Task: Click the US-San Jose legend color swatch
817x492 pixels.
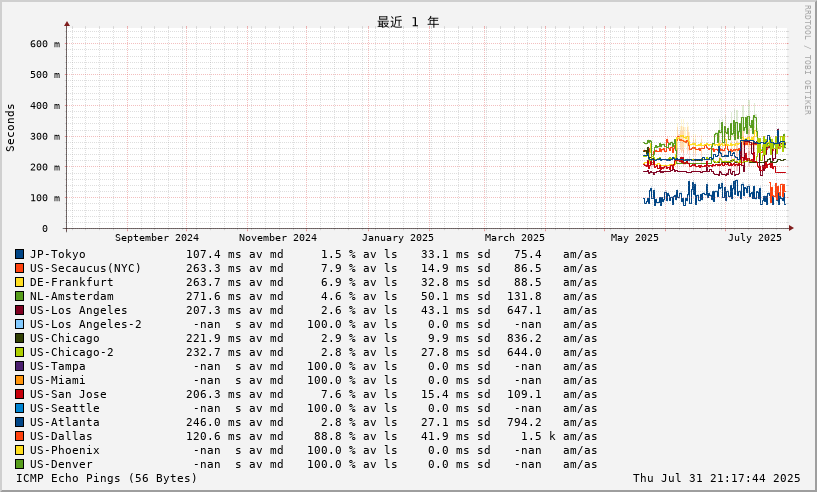Action: coord(19,394)
